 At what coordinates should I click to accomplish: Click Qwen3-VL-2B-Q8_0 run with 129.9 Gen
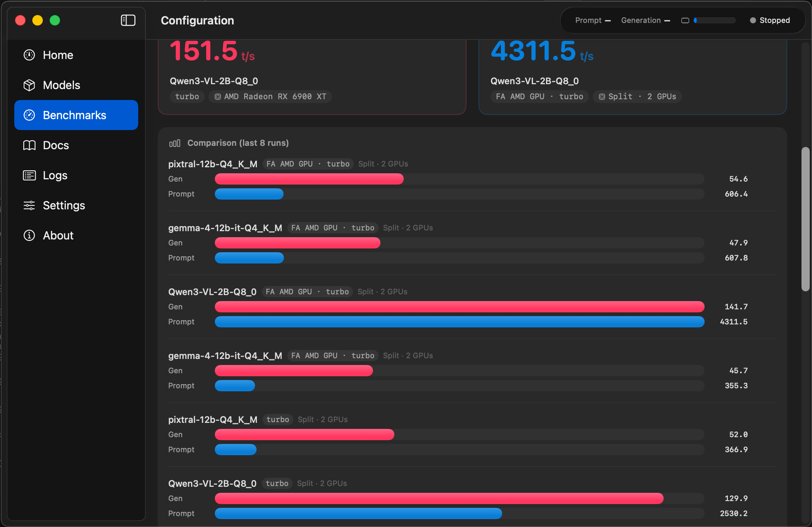[212, 483]
